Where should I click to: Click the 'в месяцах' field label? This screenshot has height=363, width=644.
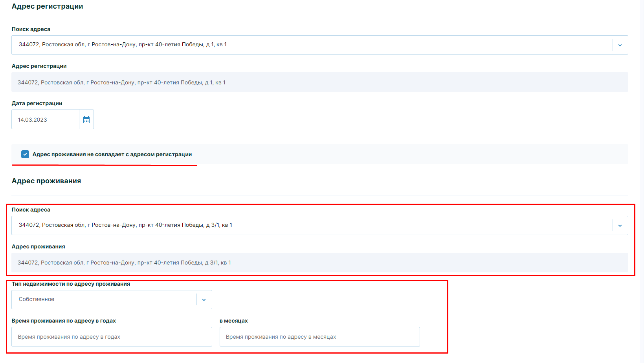pyautogui.click(x=233, y=321)
